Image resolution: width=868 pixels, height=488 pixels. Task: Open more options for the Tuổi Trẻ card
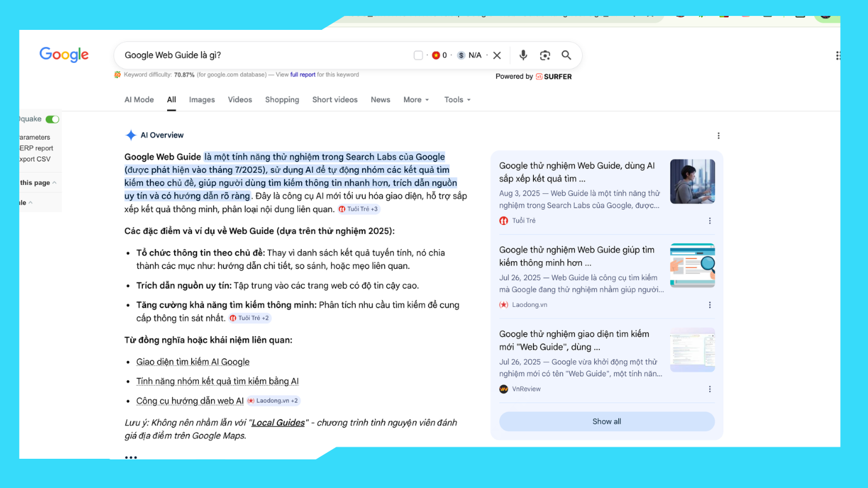[710, 221]
